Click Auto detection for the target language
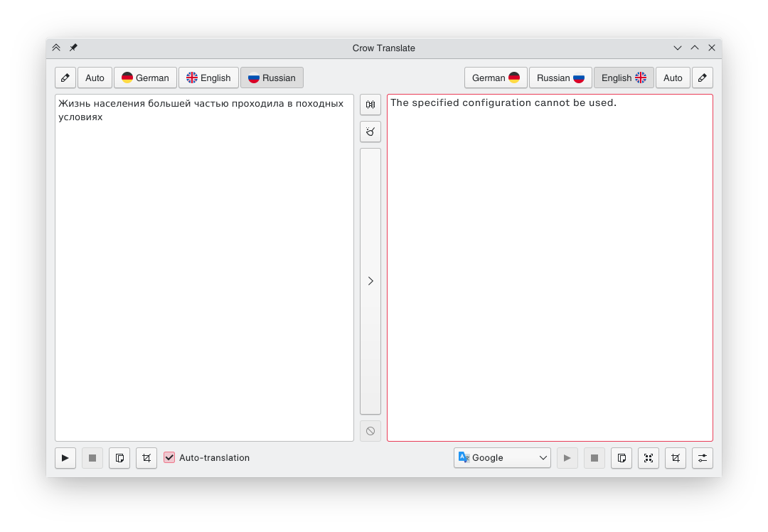 [x=673, y=78]
